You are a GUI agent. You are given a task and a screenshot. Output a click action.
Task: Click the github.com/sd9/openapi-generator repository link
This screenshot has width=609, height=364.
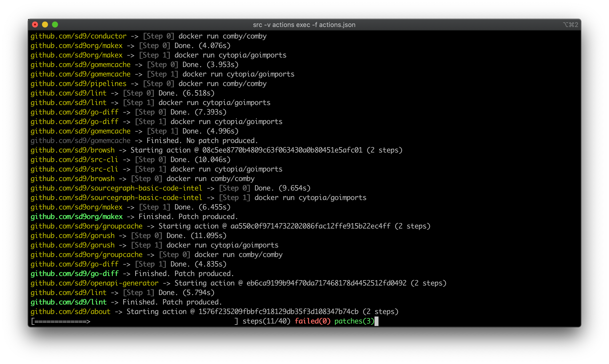94,283
